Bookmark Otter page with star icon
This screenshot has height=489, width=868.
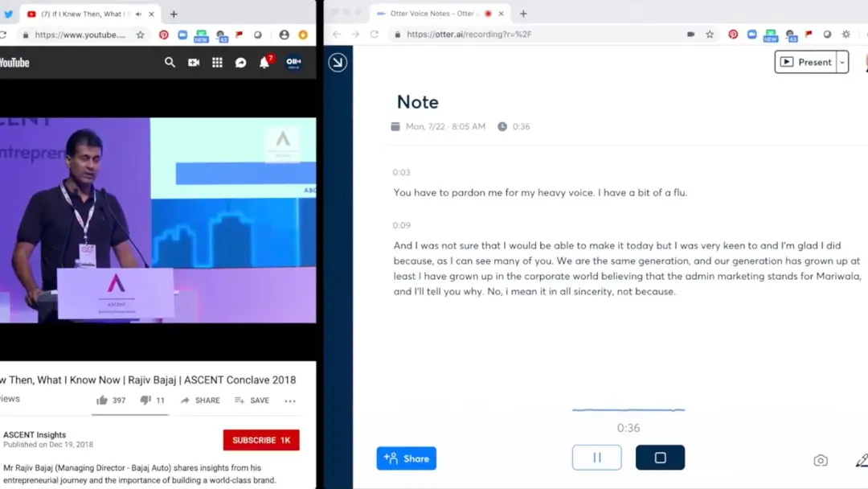(x=710, y=35)
